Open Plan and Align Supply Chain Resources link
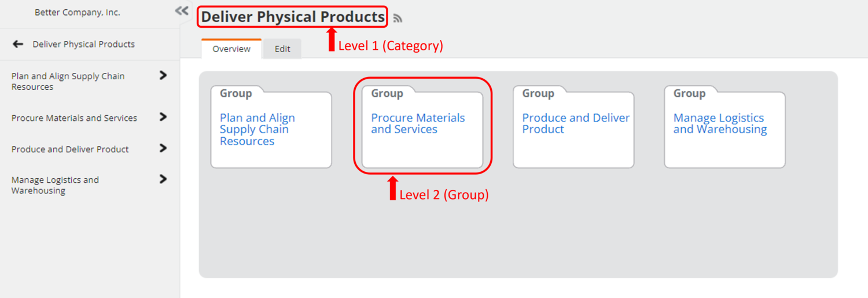The width and height of the screenshot is (868, 298). (x=258, y=130)
